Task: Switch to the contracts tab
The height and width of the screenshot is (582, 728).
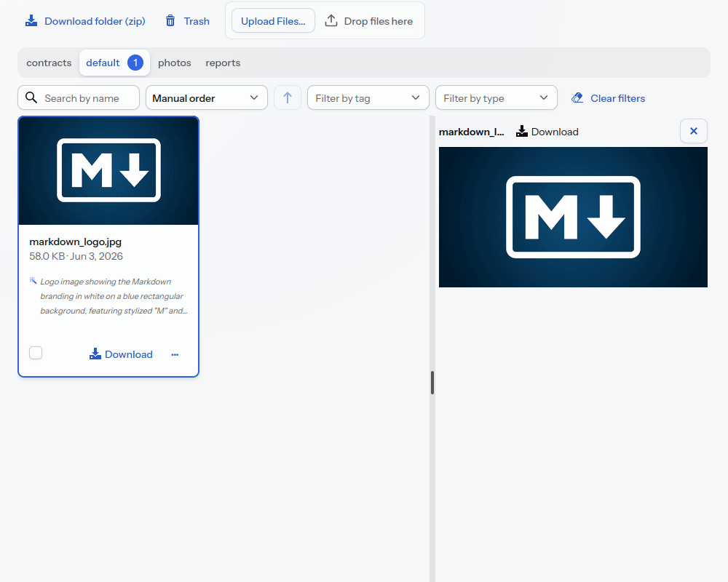Action: point(49,63)
